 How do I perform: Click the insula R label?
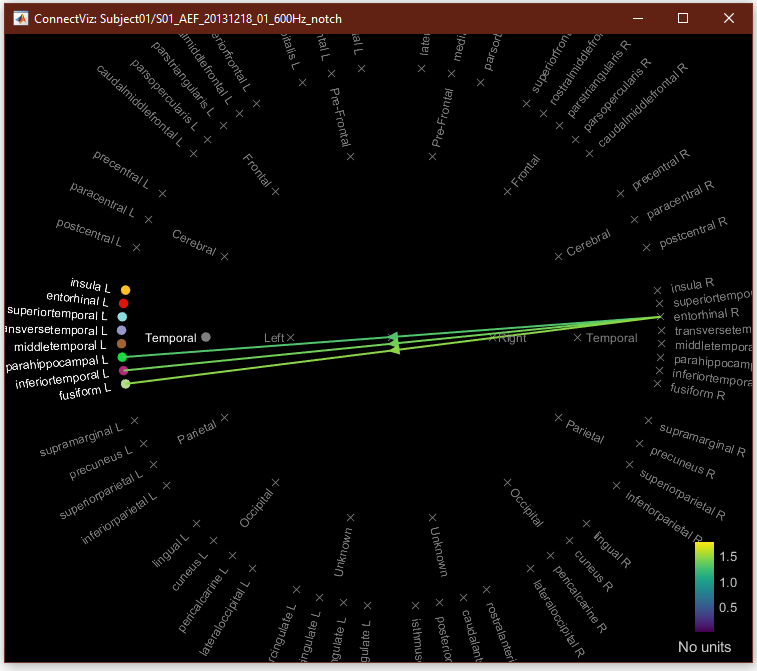[x=692, y=285]
